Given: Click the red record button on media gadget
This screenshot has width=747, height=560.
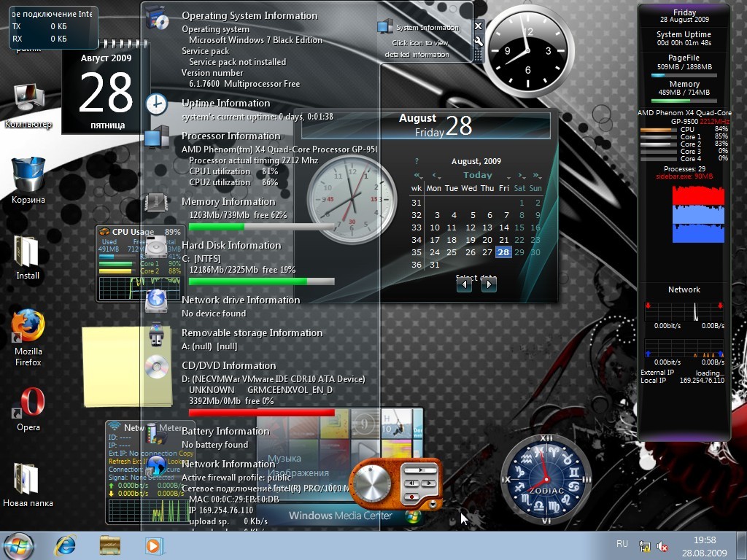Looking at the screenshot, I should point(411,496).
